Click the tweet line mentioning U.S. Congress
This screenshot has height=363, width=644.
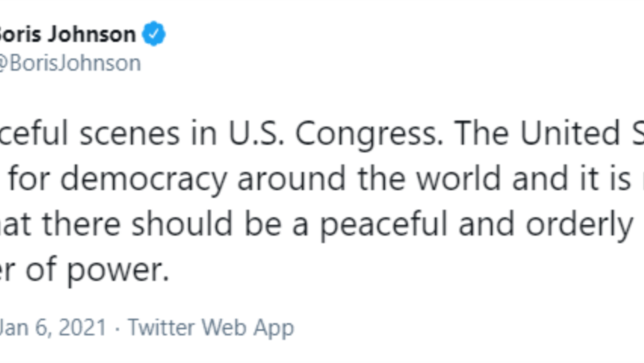tap(322, 134)
